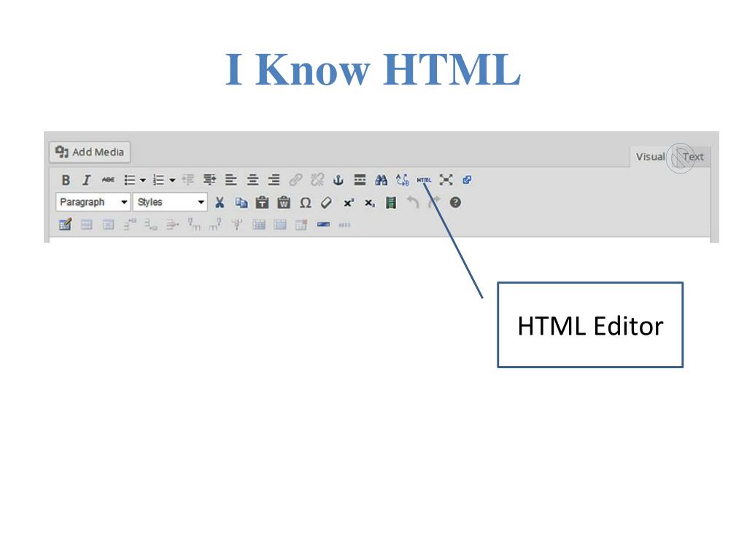This screenshot has height=560, width=747.
Task: Insert horizontal rule with blue bar icon
Action: (323, 225)
